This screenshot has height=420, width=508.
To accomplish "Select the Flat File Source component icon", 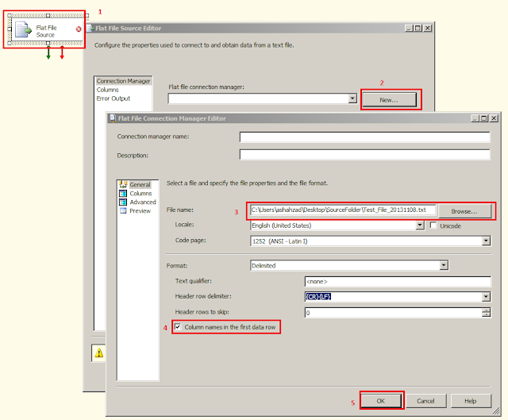I will pyautogui.click(x=24, y=30).
